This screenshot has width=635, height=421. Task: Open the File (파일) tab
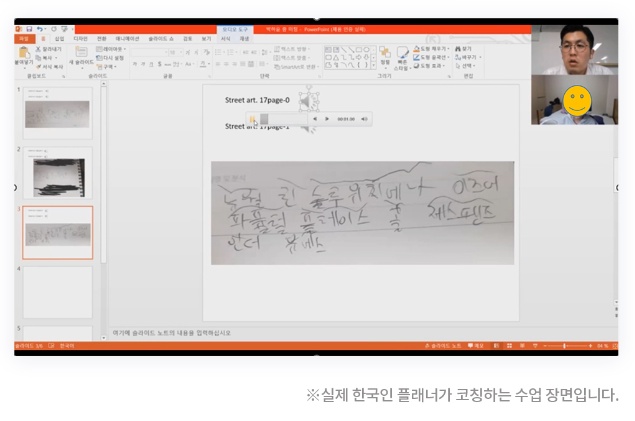(x=24, y=39)
